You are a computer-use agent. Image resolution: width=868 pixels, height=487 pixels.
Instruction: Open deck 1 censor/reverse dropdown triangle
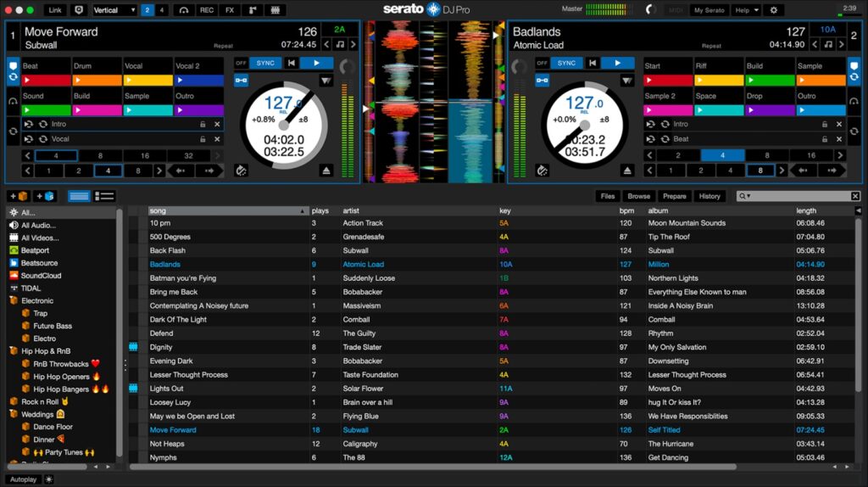pos(326,81)
